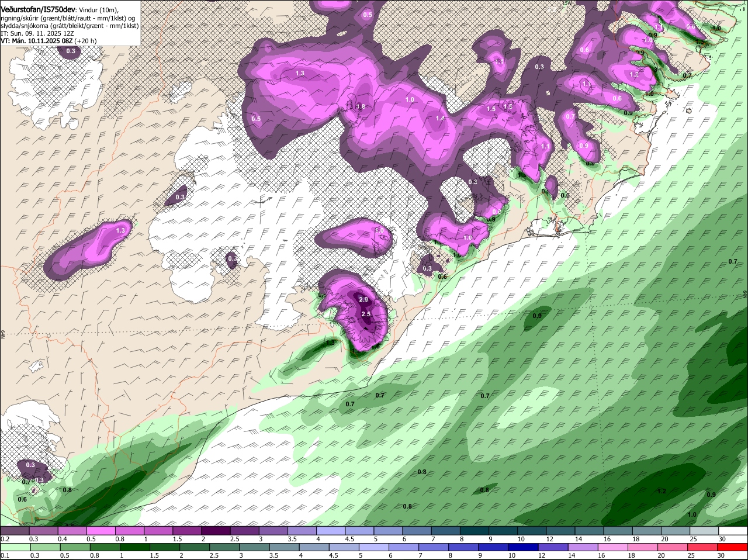Pick the purple swatch above the 0.4 label
This screenshot has height=560, width=748.
coord(72,531)
